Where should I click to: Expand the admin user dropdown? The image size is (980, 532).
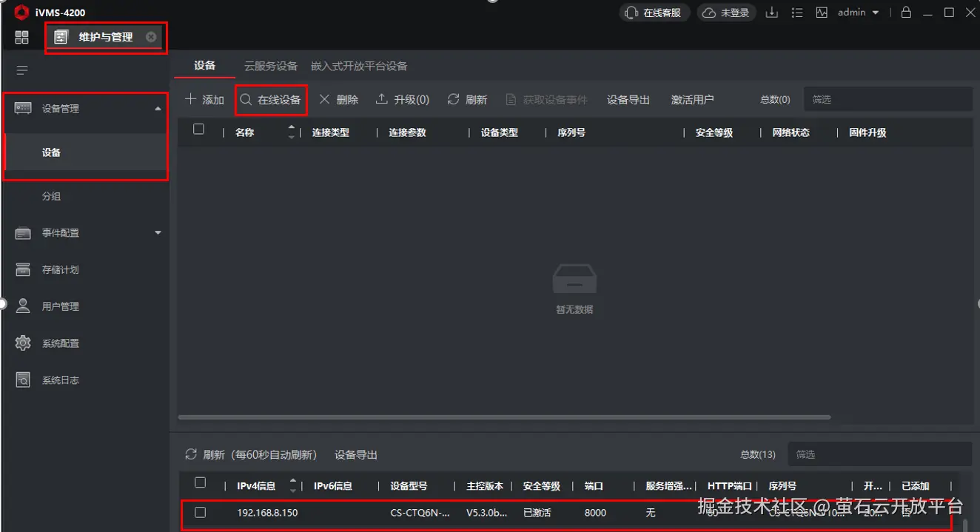[858, 13]
